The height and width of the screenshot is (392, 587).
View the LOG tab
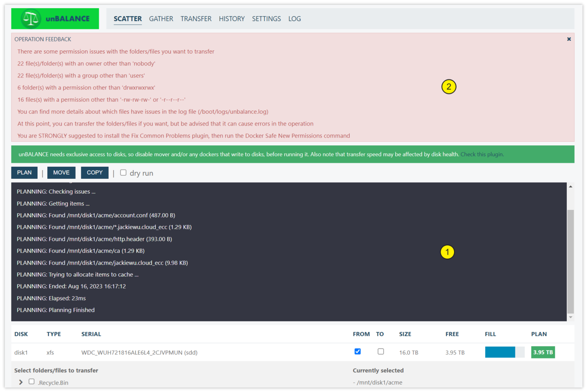pos(294,19)
